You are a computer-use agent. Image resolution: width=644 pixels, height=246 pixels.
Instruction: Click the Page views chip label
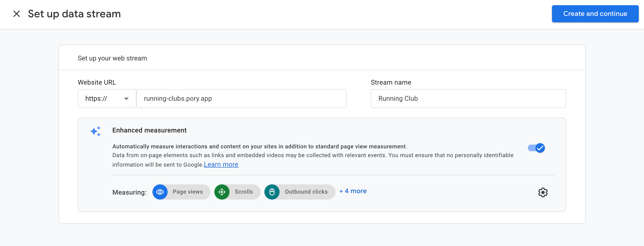pyautogui.click(x=188, y=192)
